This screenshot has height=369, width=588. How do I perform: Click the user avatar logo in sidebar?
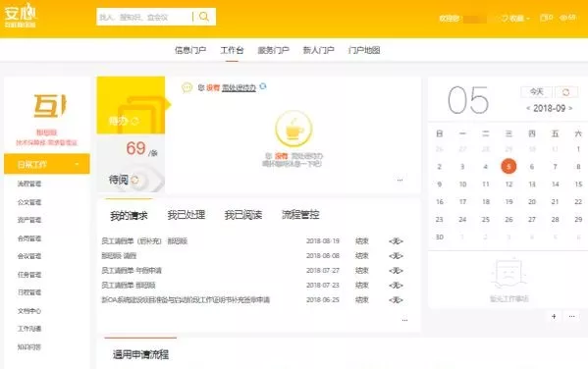pyautogui.click(x=49, y=106)
